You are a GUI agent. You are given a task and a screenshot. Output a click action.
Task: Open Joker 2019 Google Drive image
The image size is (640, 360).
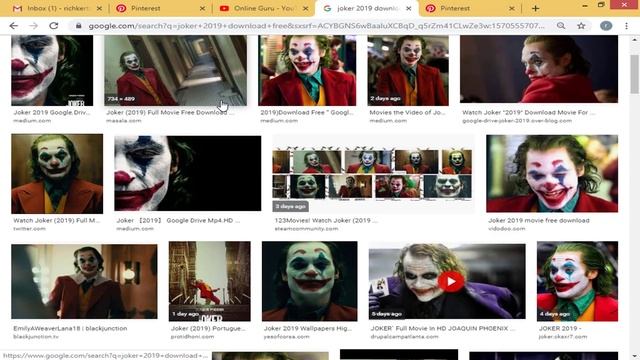(x=52, y=70)
